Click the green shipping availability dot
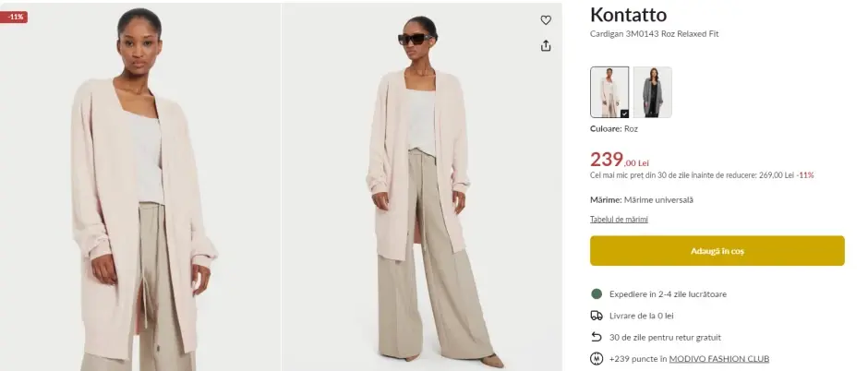The image size is (868, 371). point(597,294)
